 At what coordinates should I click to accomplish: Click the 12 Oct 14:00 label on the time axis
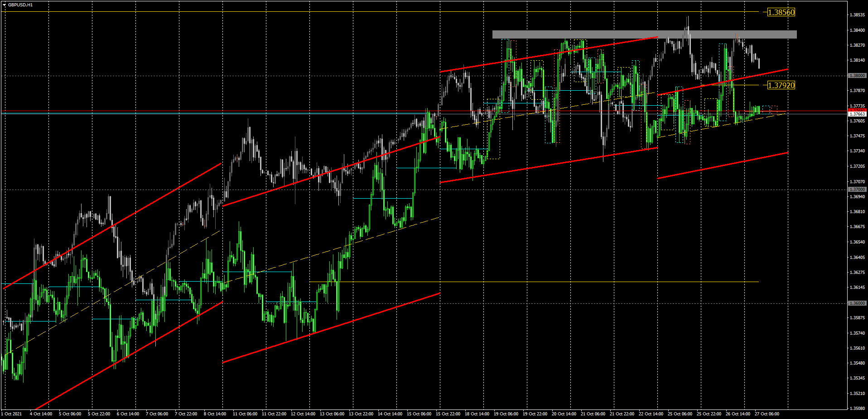tap(303, 414)
